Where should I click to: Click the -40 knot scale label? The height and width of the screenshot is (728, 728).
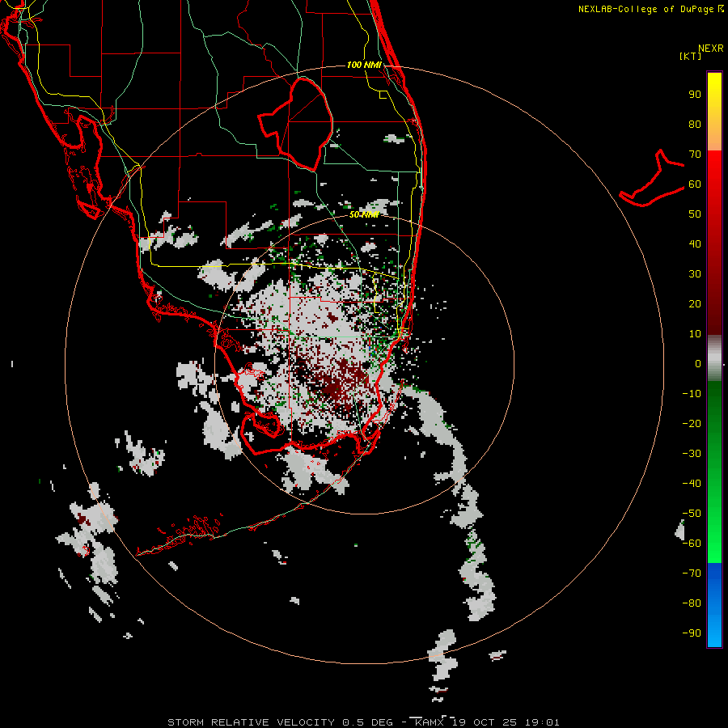tap(692, 484)
